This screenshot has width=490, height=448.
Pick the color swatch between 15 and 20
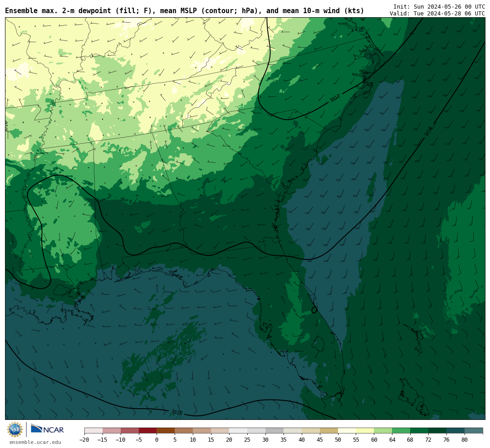point(220,431)
